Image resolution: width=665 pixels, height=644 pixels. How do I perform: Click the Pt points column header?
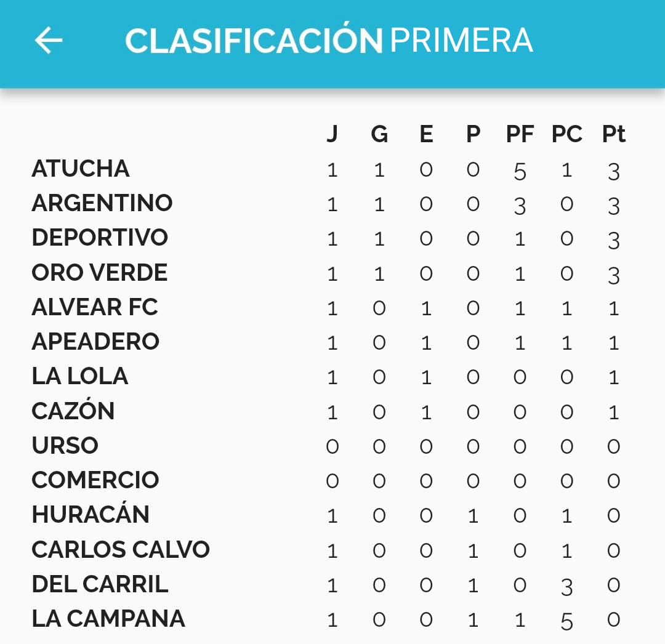point(613,134)
